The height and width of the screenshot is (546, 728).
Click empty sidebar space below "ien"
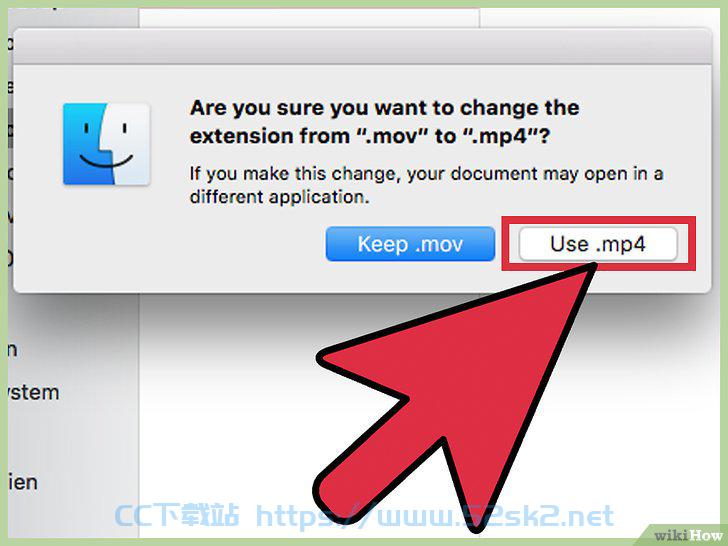(70, 515)
